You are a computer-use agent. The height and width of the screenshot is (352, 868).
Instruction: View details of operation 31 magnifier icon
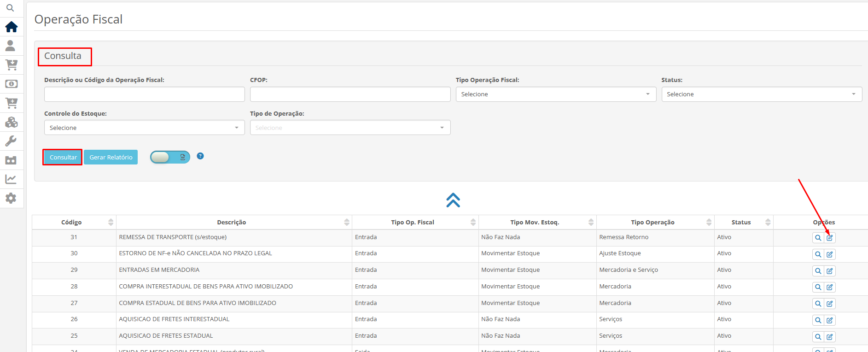(818, 238)
